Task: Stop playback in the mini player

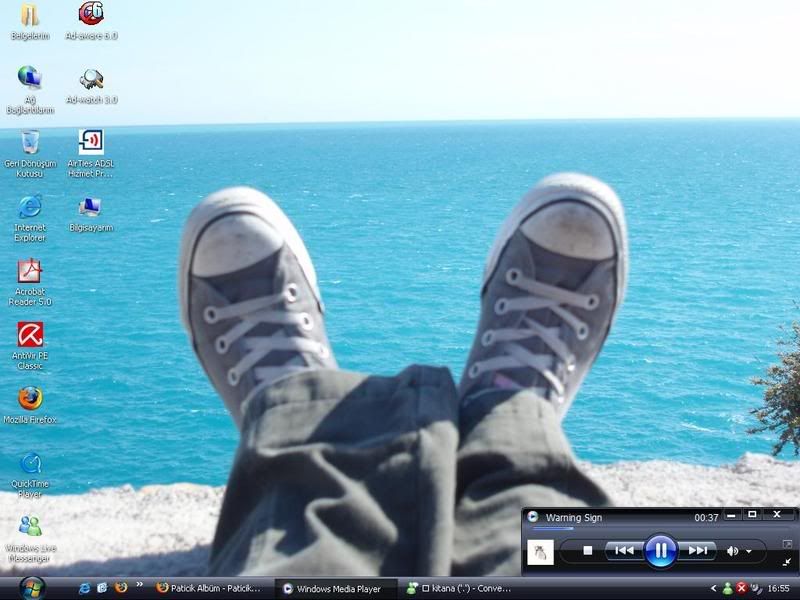Action: [588, 550]
